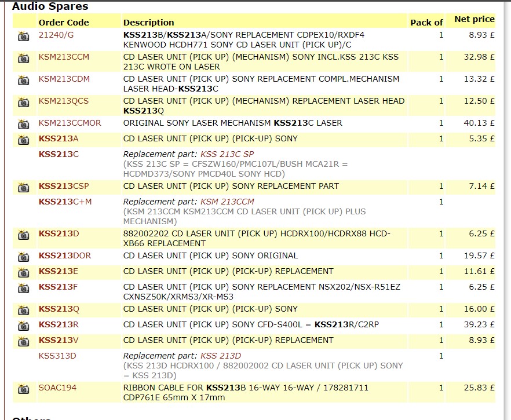This screenshot has height=420, width=511.
Task: Select the 5.35 £ price cell
Action: tap(481, 138)
